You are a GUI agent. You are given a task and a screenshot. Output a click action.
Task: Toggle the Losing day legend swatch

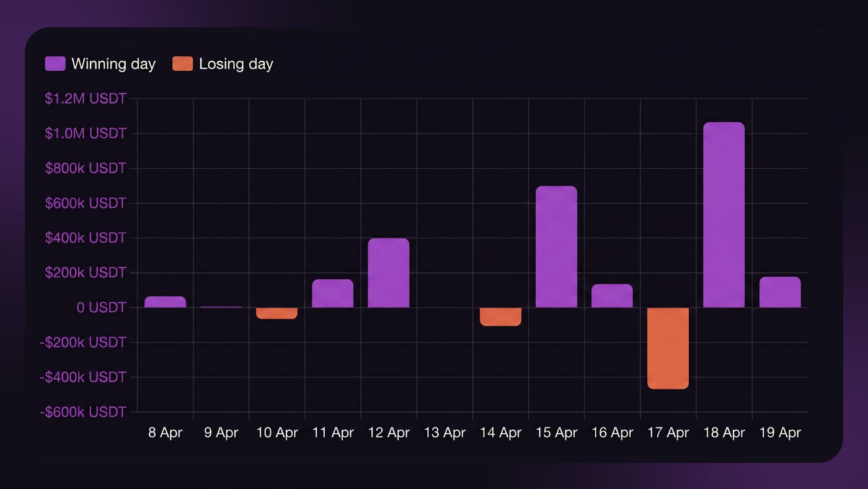click(x=182, y=63)
